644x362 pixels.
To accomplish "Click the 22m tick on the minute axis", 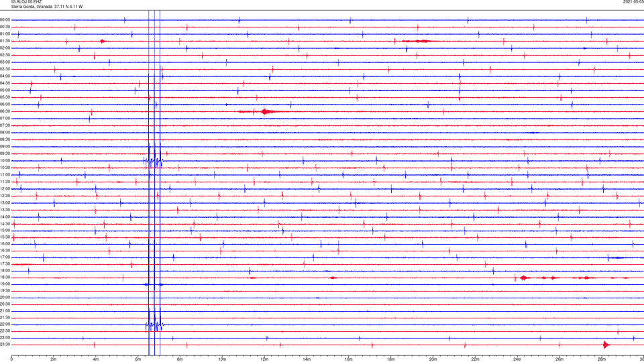I will point(475,359).
